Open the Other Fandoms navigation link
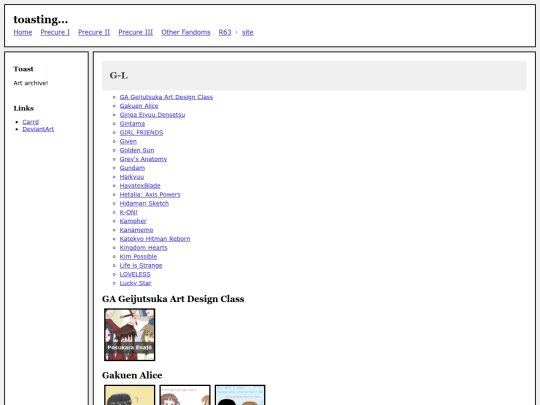 186,32
